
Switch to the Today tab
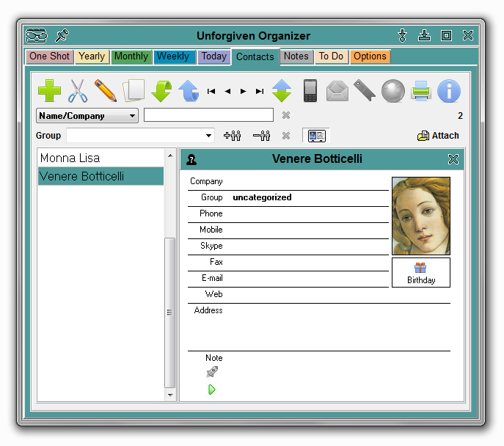(x=214, y=56)
